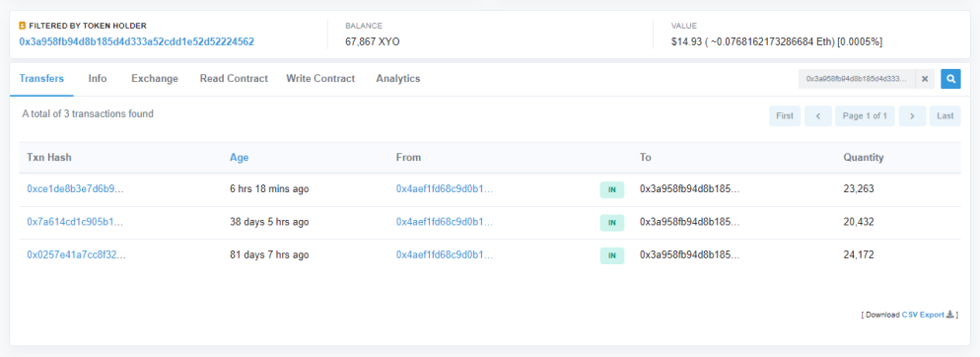
Task: Click the balance value 67,867 XYO
Action: [x=373, y=41]
